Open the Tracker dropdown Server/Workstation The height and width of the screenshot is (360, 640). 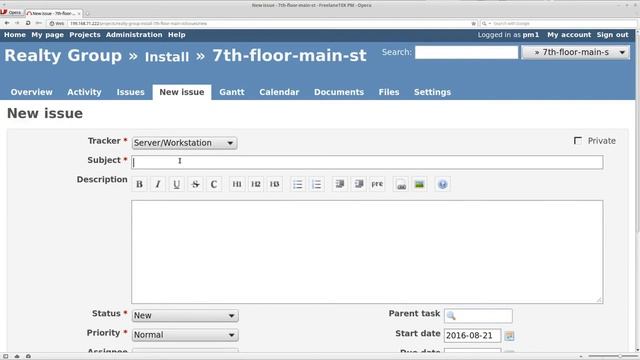click(x=184, y=143)
